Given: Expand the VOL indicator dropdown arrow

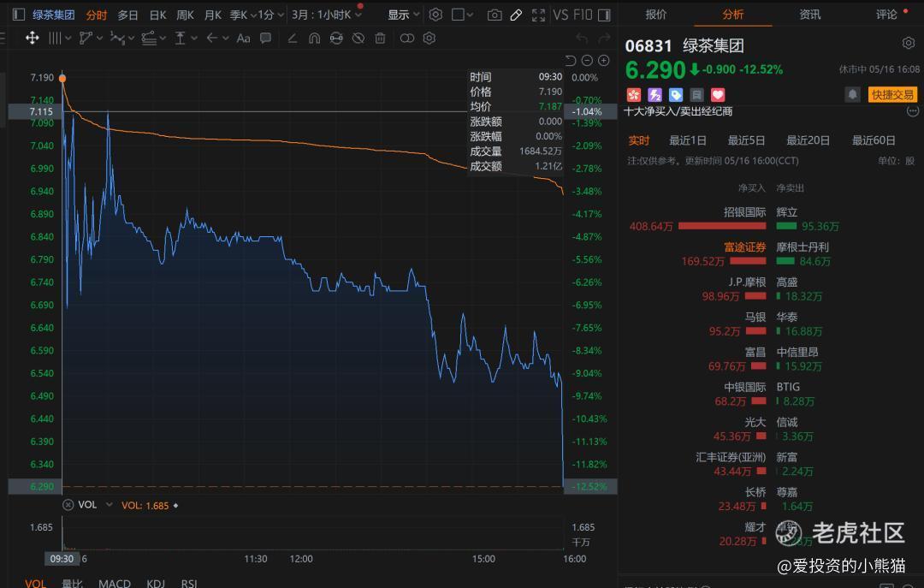Looking at the screenshot, I should [109, 505].
